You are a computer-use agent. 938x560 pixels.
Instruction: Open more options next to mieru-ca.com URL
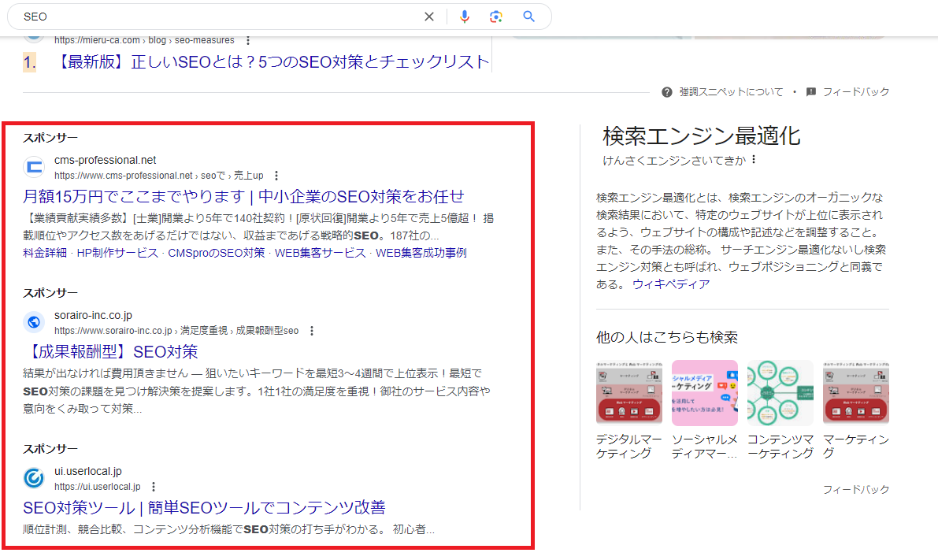tap(247, 40)
